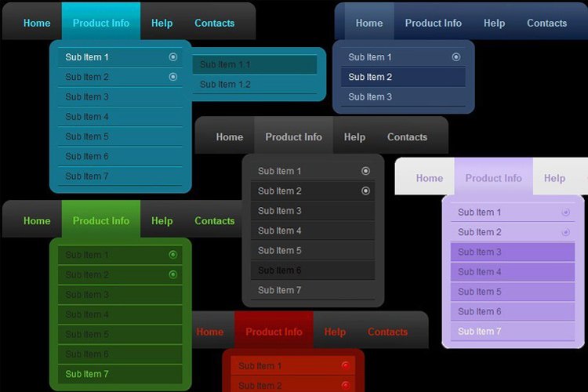Click the radio icon in navy Sub Item 1

pos(456,57)
